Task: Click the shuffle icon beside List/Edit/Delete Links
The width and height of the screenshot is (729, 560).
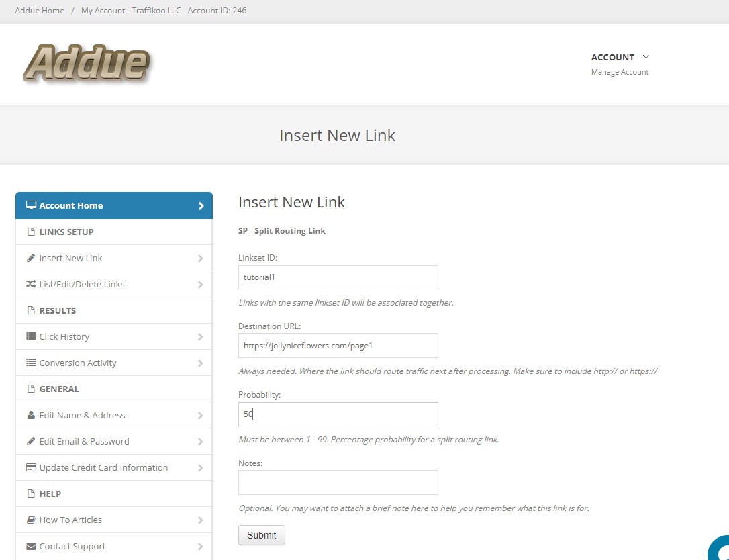Action: (x=31, y=284)
